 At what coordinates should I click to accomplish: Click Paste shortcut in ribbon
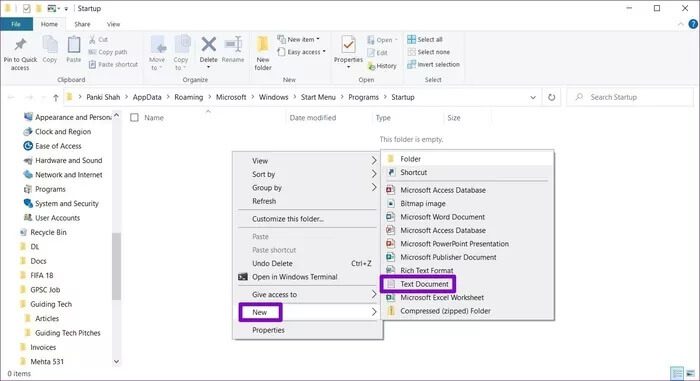[x=113, y=64]
